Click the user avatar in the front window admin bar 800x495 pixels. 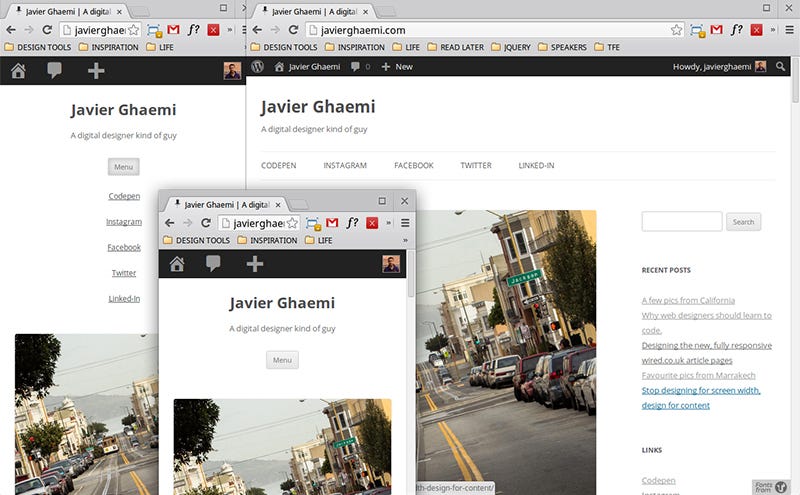coord(391,264)
